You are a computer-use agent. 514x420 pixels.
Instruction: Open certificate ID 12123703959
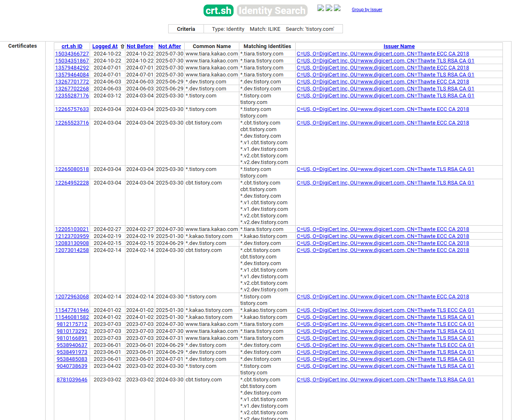point(72,236)
